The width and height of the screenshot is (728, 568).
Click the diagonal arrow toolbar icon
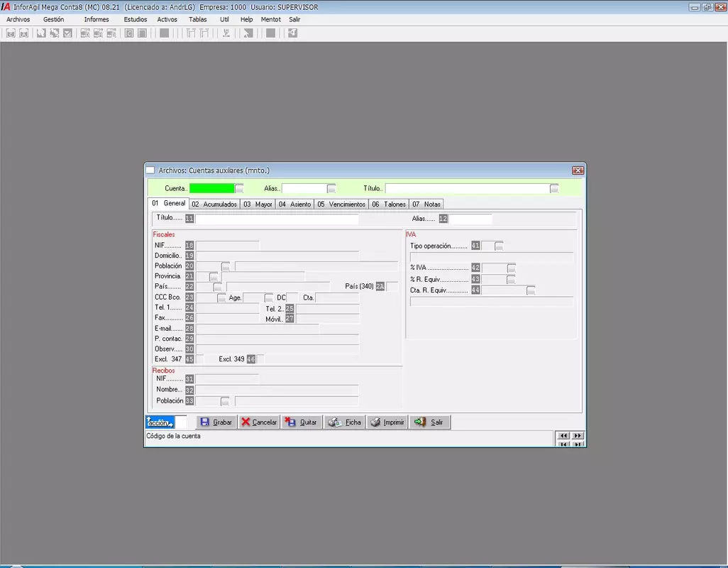click(x=248, y=33)
